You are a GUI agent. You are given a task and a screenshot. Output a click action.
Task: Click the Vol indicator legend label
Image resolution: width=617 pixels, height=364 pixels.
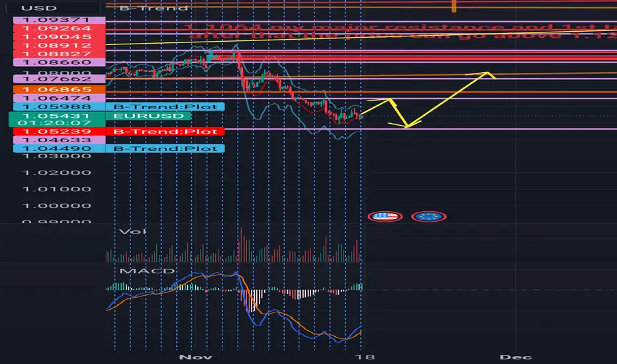click(133, 232)
